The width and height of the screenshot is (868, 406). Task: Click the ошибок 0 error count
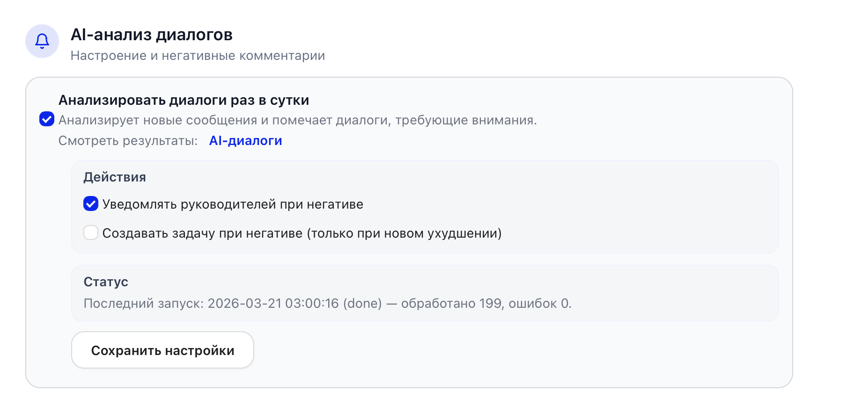coord(539,304)
